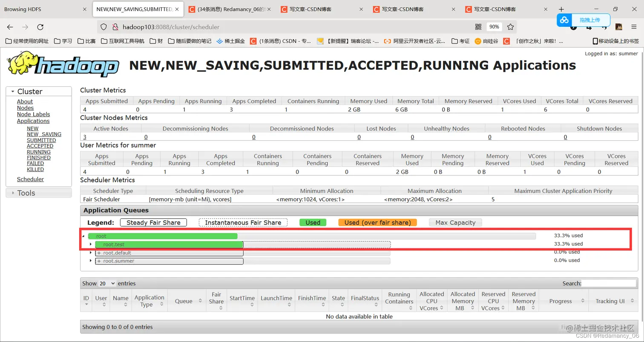Reload the page with the refresh button
The height and width of the screenshot is (342, 644).
point(40,27)
